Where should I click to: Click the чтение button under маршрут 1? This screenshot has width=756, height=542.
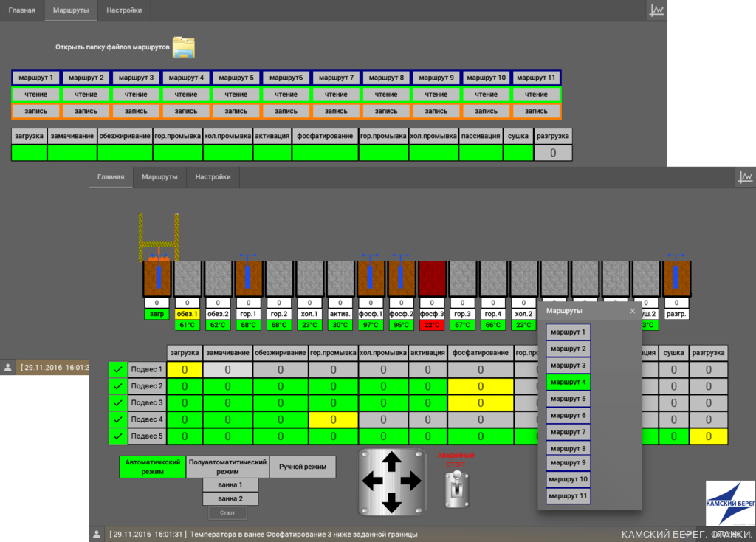coord(35,95)
